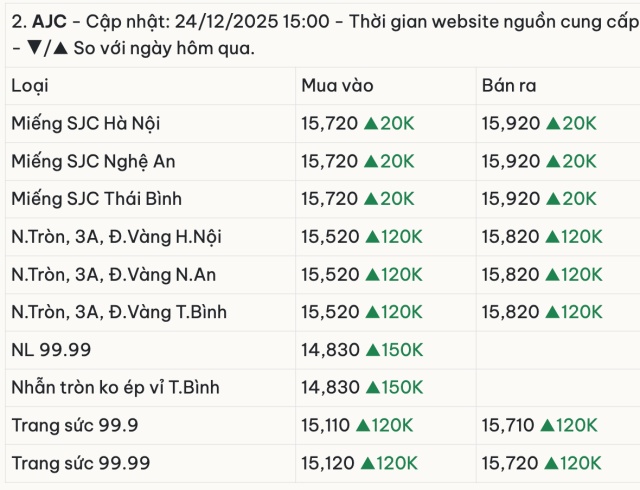Click up arrow in Trang sức 99.99 sell price
This screenshot has height=490, width=640.
click(549, 464)
